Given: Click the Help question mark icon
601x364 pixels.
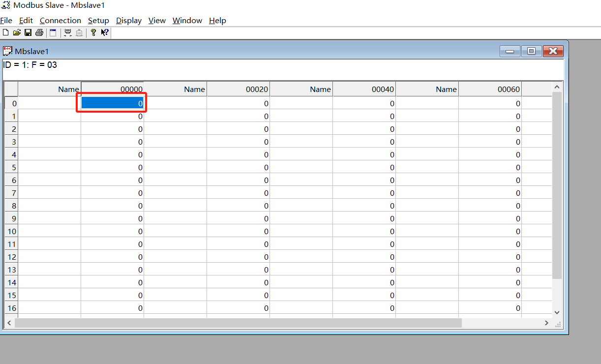Looking at the screenshot, I should (x=93, y=32).
